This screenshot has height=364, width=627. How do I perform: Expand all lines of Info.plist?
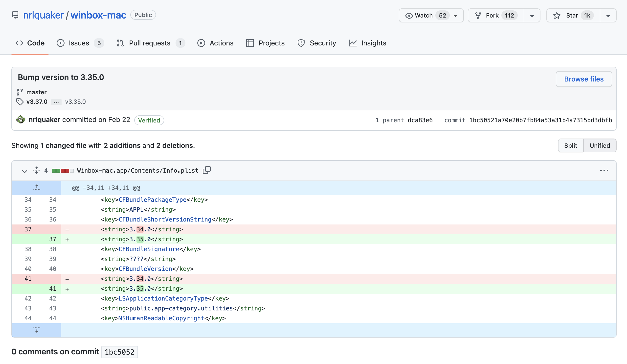37,170
